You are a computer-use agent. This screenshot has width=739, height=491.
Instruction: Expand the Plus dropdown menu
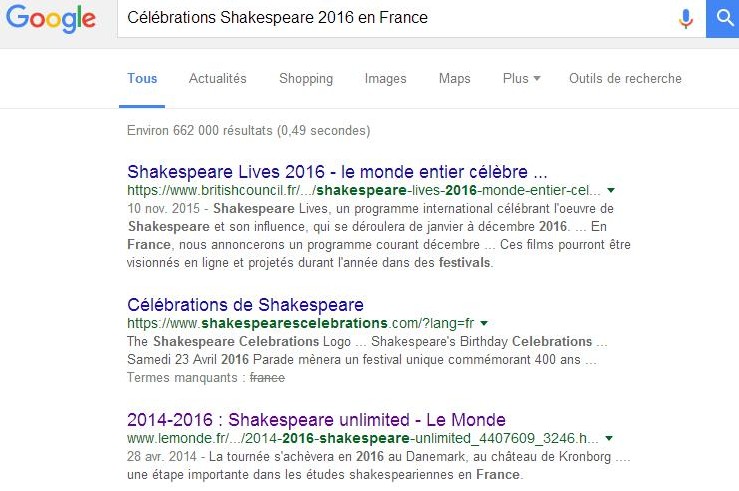click(521, 79)
